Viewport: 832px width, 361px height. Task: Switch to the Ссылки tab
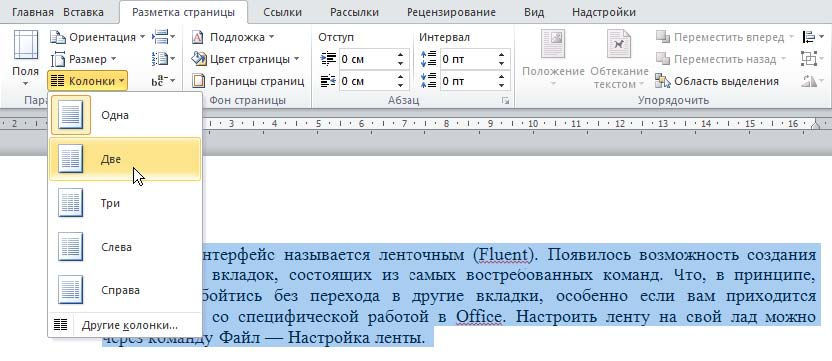point(283,12)
